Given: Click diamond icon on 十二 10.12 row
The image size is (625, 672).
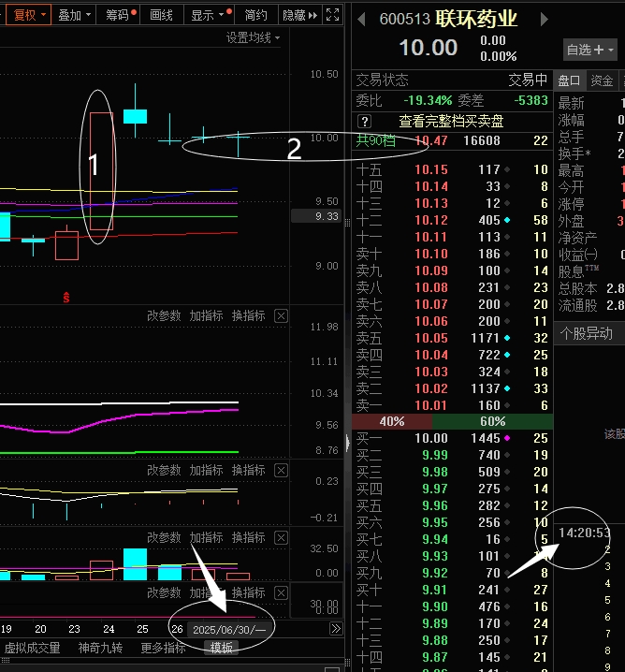Looking at the screenshot, I should pyautogui.click(x=507, y=220).
